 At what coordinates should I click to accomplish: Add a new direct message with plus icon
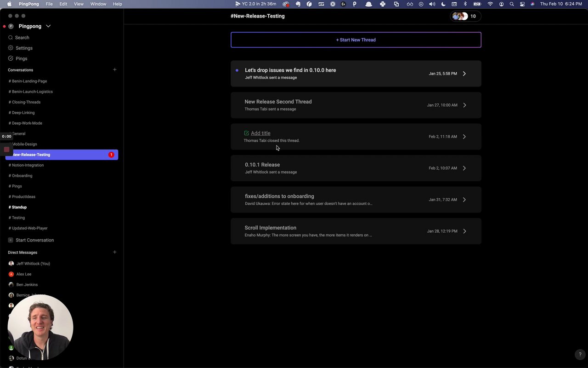[115, 252]
